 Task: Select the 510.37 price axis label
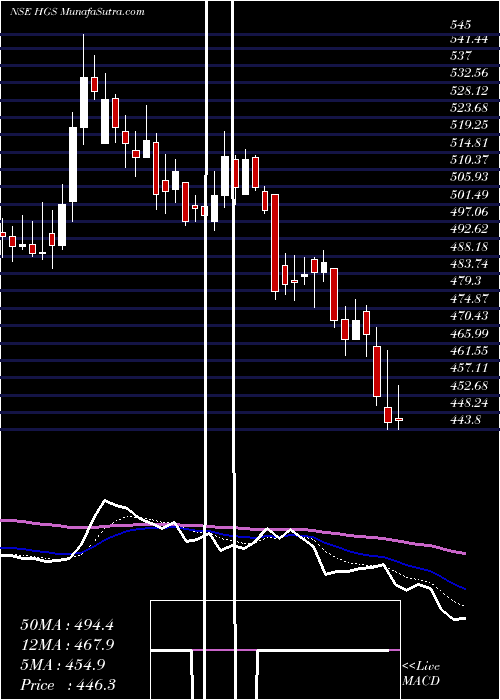[469, 159]
